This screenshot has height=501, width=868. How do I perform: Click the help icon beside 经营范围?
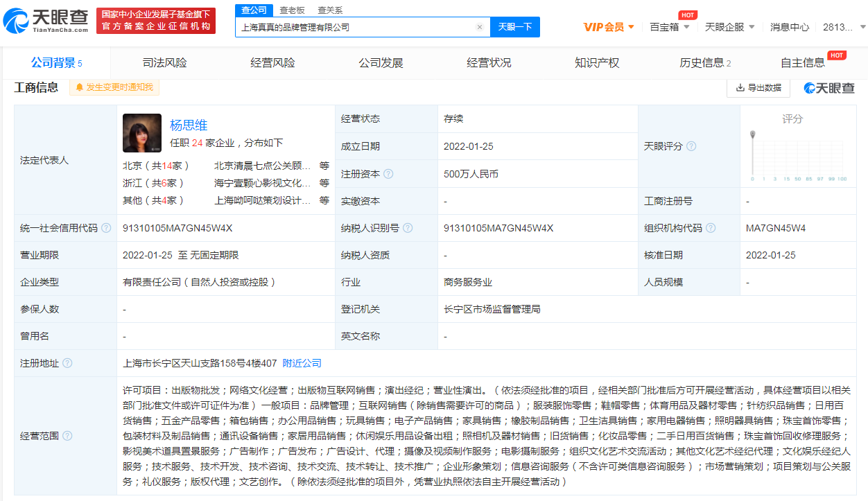pyautogui.click(x=67, y=436)
